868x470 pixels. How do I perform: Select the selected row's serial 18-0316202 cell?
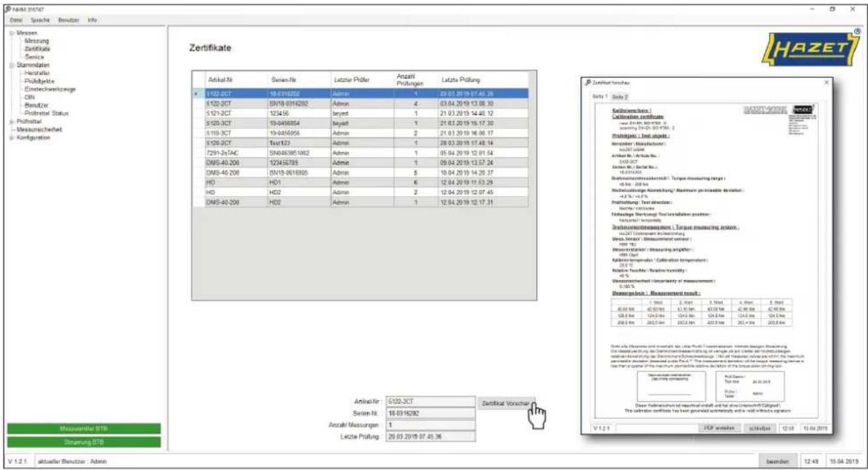pyautogui.click(x=299, y=94)
